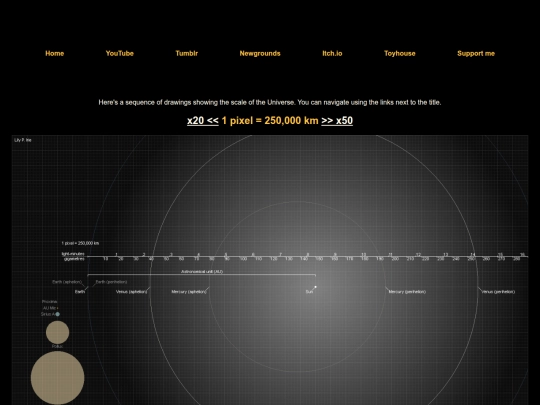Image resolution: width=540 pixels, height=405 pixels.
Task: Go to the Tumblr link
Action: [x=187, y=53]
